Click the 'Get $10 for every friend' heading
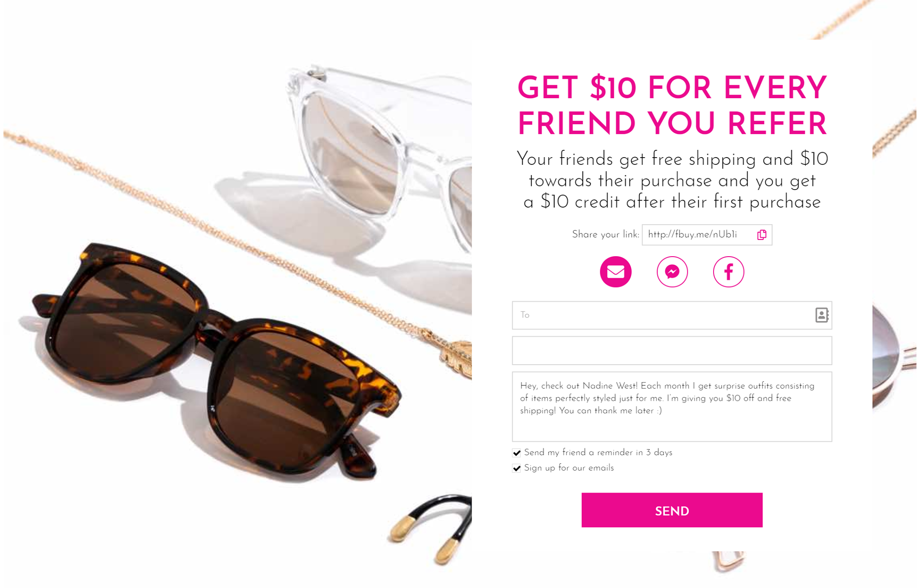922x588 pixels. [672, 106]
